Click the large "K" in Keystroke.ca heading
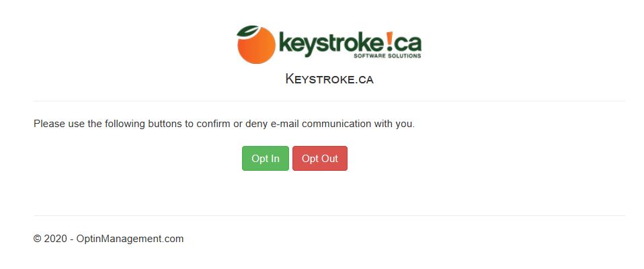 pos(290,79)
